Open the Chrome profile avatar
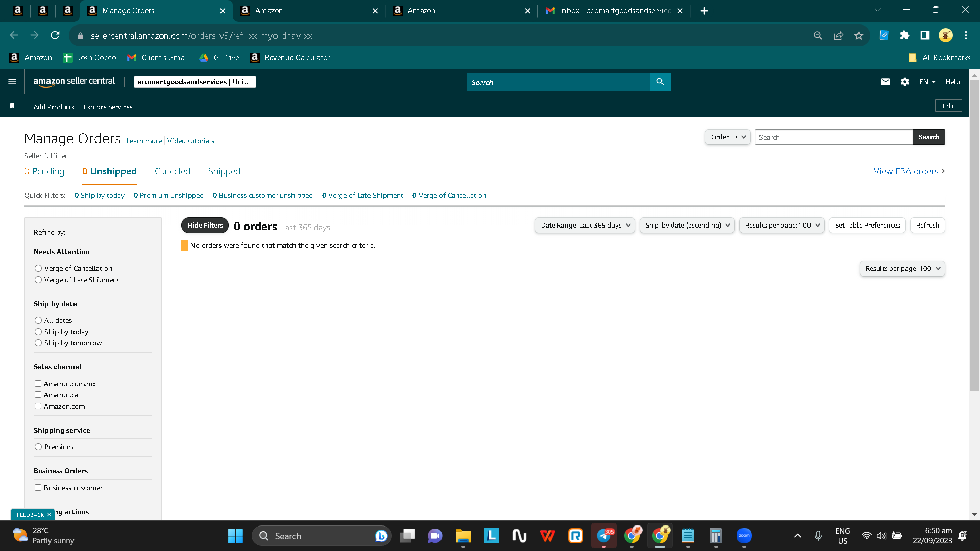980x551 pixels. tap(946, 35)
